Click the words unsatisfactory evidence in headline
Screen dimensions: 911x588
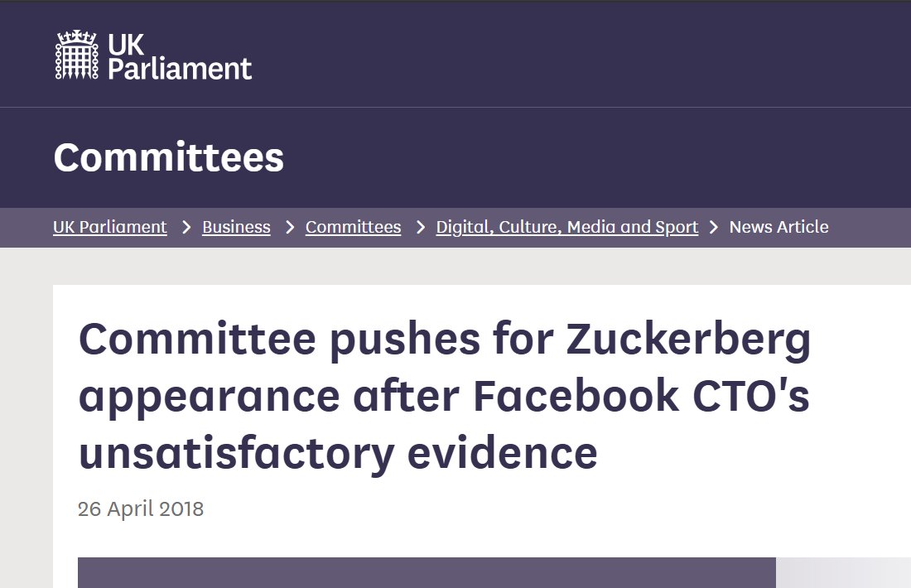pyautogui.click(x=338, y=452)
